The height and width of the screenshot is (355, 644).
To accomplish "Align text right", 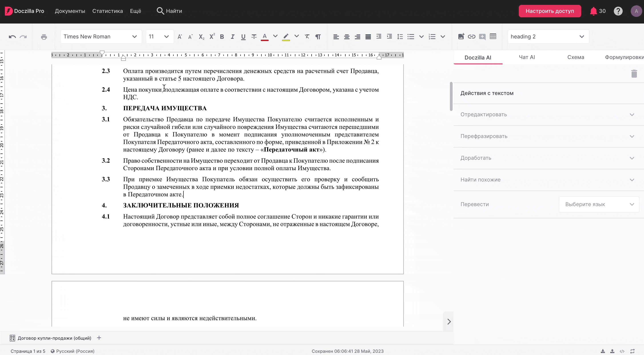I will pyautogui.click(x=358, y=37).
